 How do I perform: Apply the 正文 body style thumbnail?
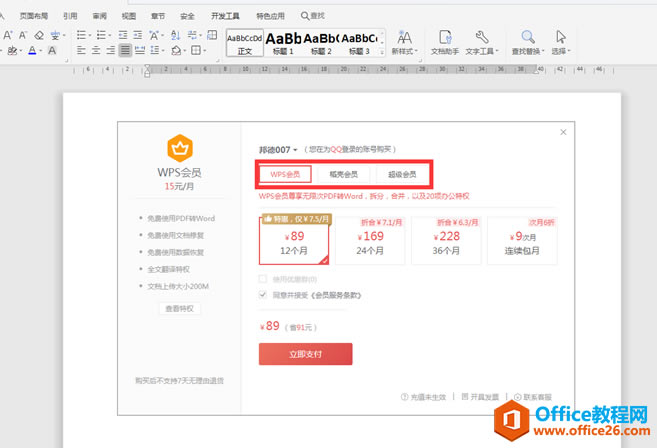[x=245, y=43]
